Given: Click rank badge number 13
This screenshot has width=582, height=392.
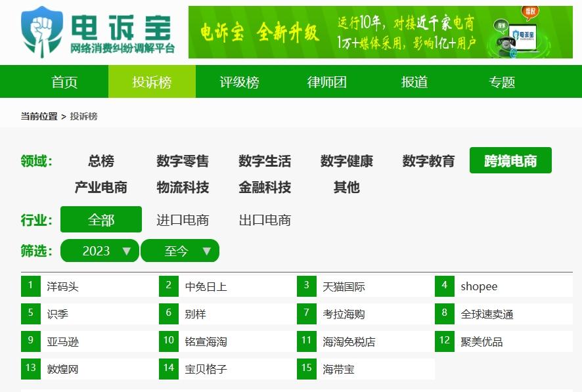Looking at the screenshot, I should 31,369.
